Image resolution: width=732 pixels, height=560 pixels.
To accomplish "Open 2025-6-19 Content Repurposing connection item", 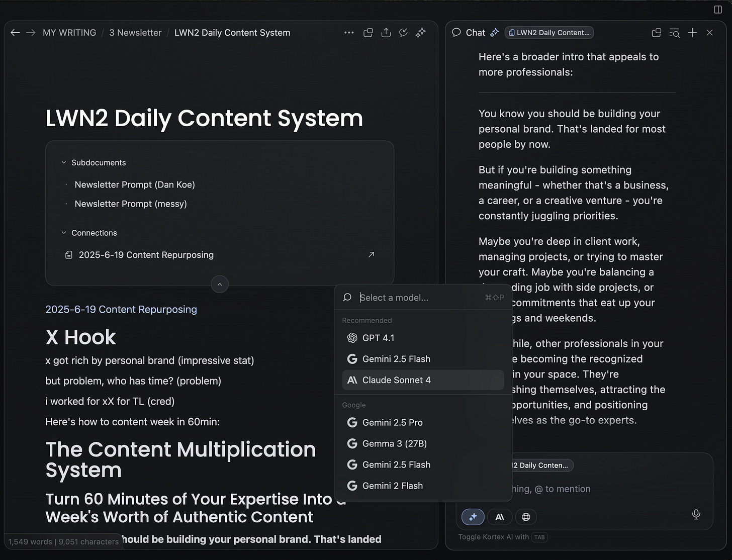I will click(x=146, y=255).
